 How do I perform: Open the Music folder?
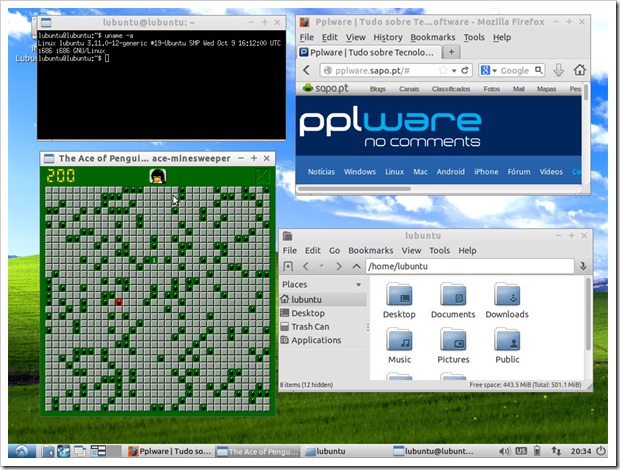click(399, 346)
